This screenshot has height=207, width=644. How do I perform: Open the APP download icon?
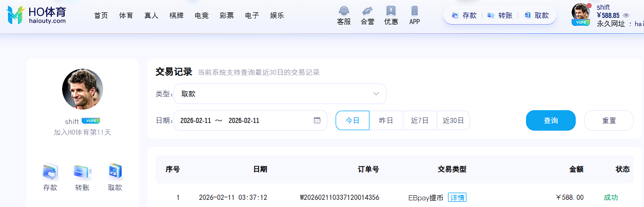(415, 11)
